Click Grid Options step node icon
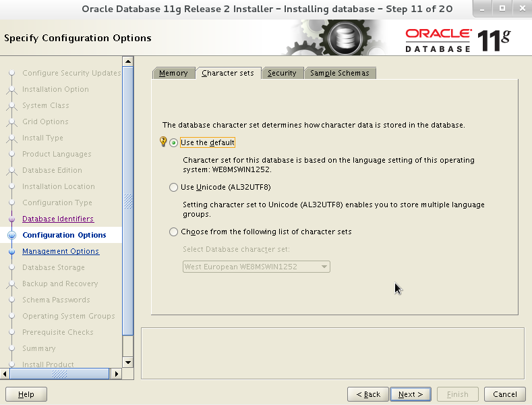 (x=12, y=122)
